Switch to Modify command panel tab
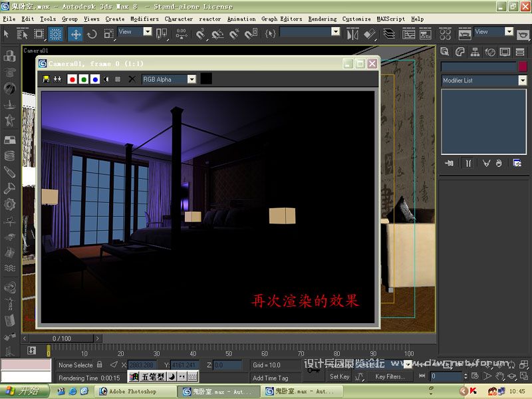The height and width of the screenshot is (399, 532). 460,52
